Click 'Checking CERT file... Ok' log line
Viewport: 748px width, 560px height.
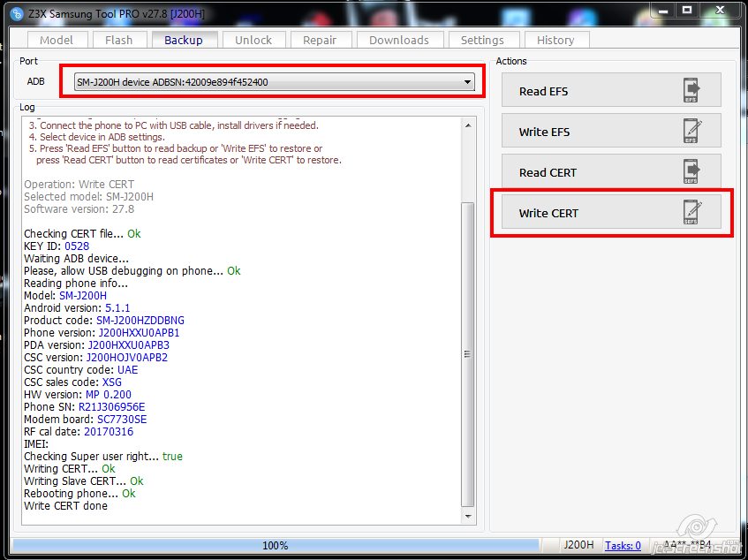82,234
